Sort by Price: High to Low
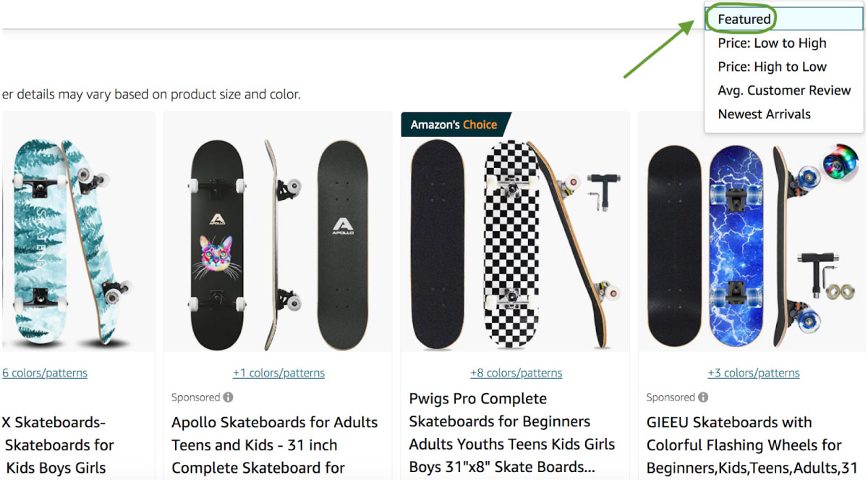868x480 pixels. click(x=772, y=67)
